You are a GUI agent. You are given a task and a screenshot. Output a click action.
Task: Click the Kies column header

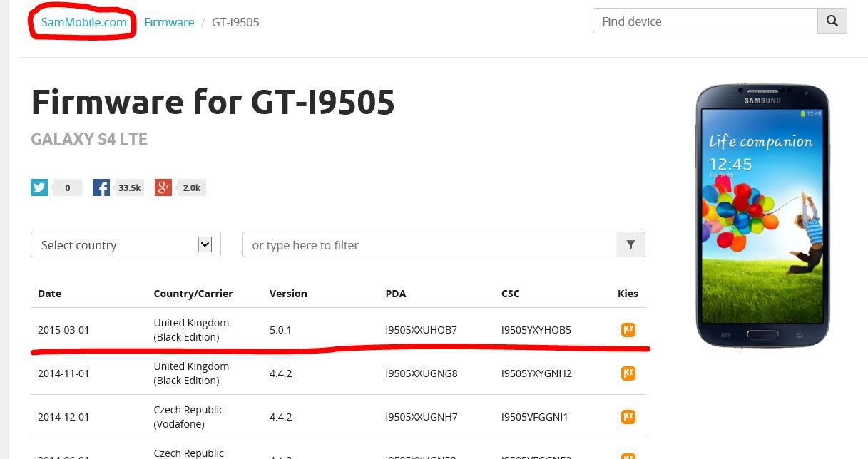pyautogui.click(x=628, y=293)
